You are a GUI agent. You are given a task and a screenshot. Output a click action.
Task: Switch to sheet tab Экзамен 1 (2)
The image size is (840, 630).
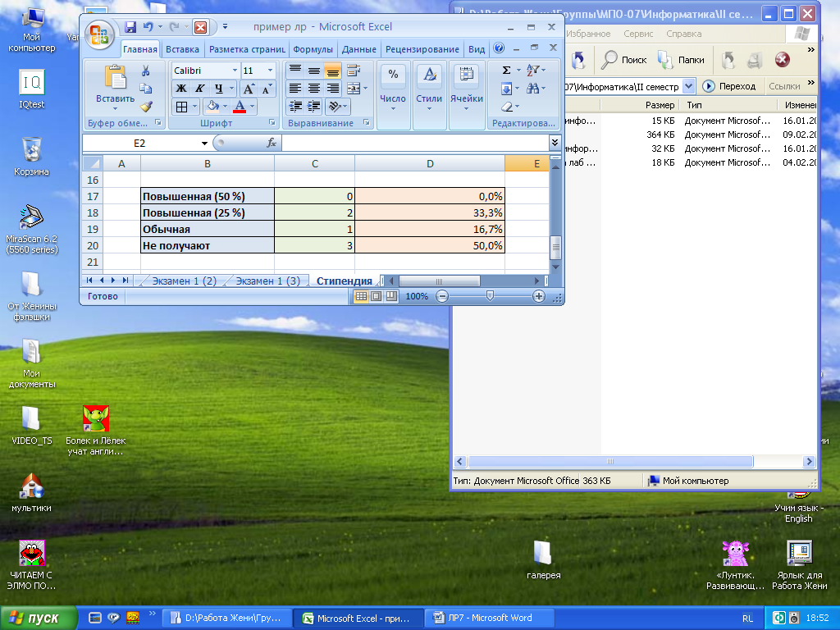click(184, 281)
